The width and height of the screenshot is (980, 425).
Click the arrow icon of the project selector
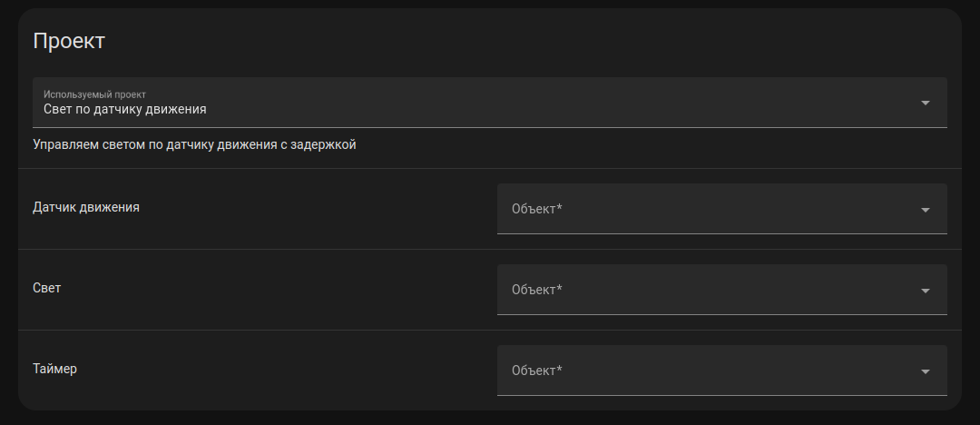click(926, 103)
